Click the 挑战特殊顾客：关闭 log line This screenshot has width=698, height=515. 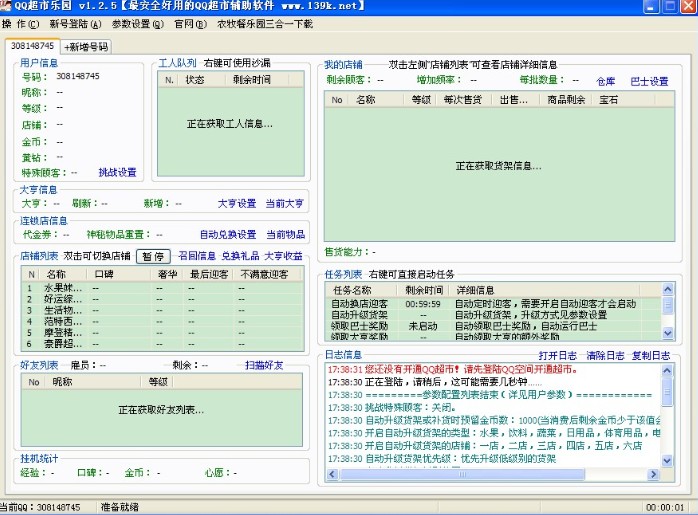391,407
